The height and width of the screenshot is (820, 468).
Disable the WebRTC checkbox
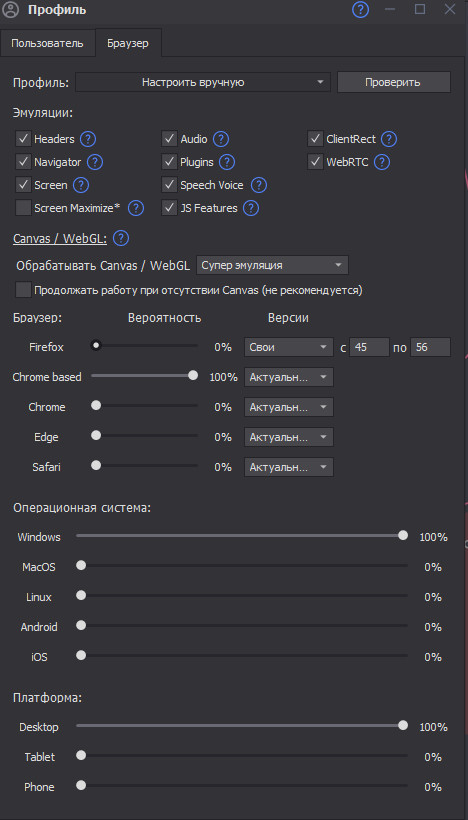coord(315,162)
